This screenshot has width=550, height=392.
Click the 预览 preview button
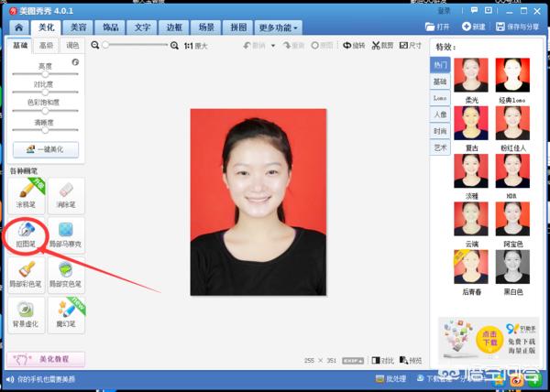[x=411, y=361]
